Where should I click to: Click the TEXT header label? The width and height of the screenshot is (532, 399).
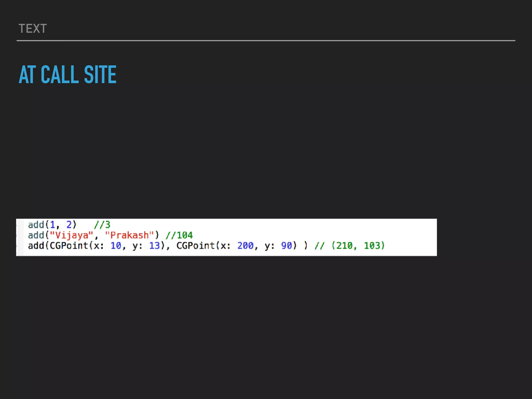click(x=33, y=29)
